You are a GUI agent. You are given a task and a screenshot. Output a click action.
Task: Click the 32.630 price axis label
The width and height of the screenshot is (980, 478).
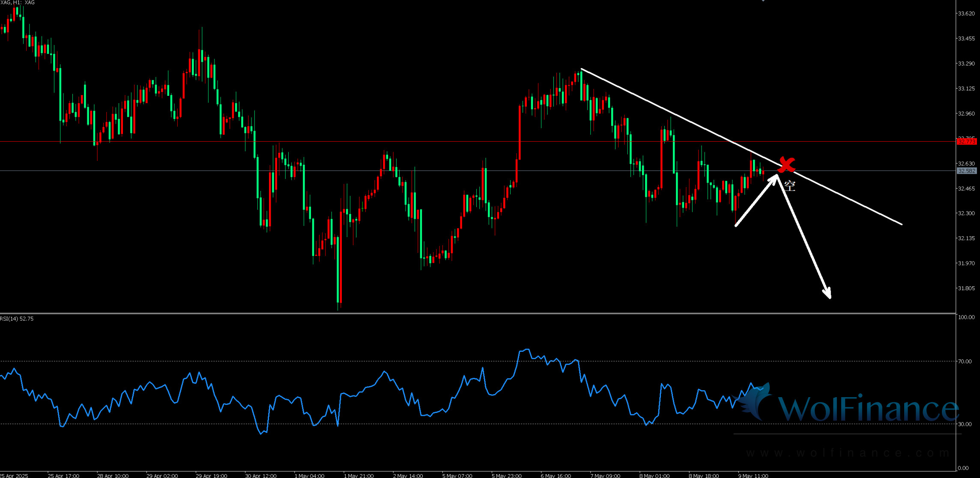click(966, 163)
